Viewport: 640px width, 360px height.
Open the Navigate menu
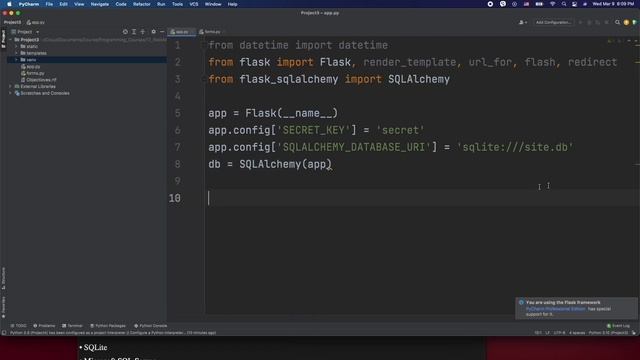[x=100, y=4]
